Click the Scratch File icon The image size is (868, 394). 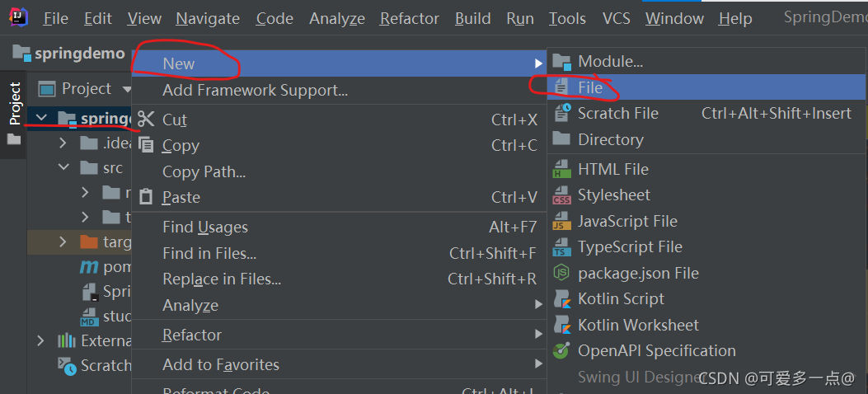pyautogui.click(x=561, y=113)
